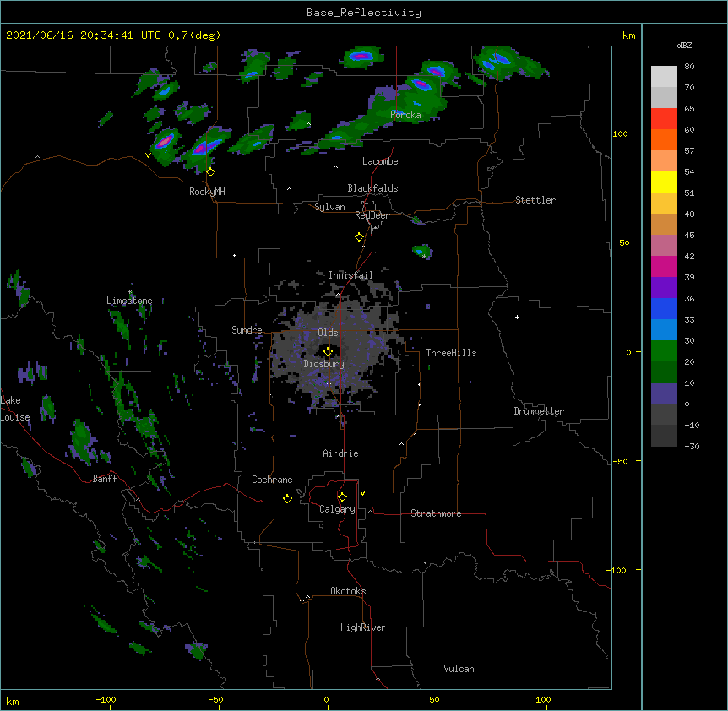Screen dimensions: 728x711
Task: Click the 80 dBZ legend value
Action: click(x=689, y=67)
